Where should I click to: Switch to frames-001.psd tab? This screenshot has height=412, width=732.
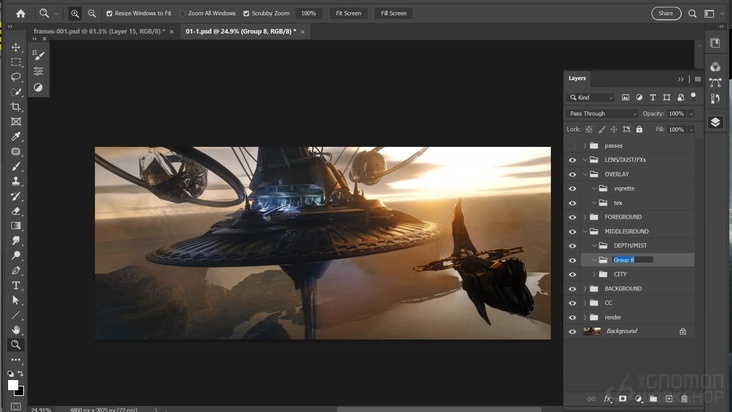point(99,31)
